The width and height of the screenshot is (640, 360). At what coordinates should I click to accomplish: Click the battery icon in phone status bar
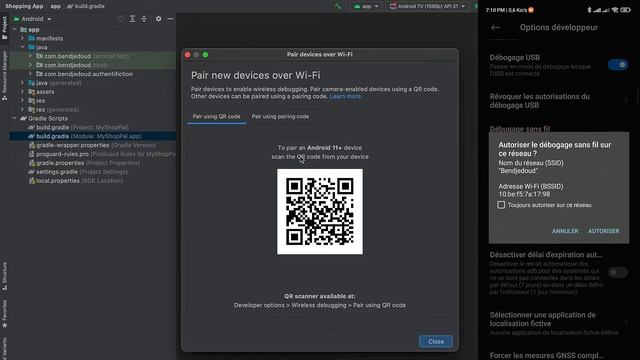click(625, 10)
